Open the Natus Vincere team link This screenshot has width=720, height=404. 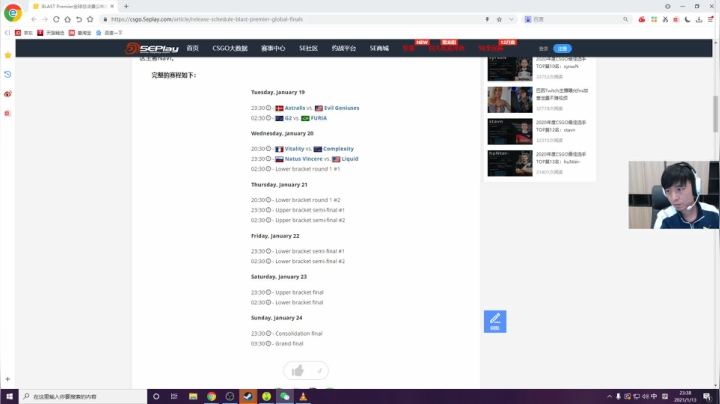click(304, 159)
